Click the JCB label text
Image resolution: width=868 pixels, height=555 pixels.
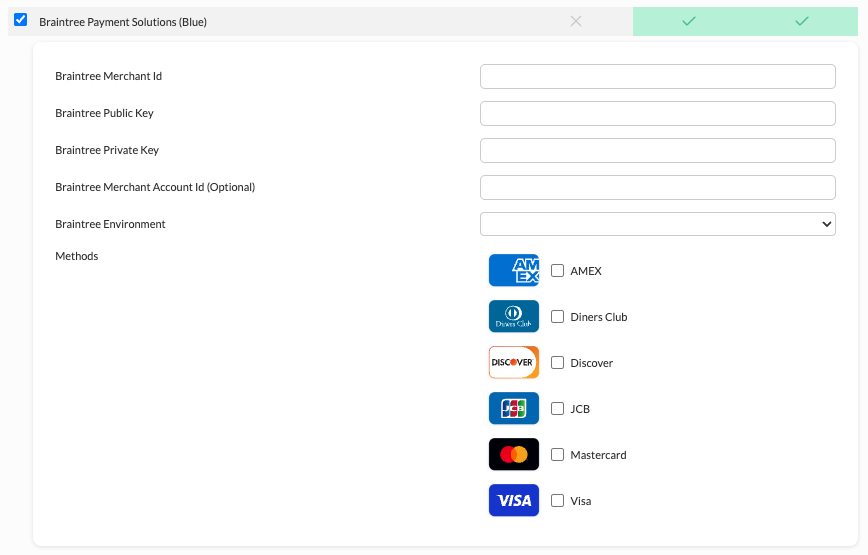[x=580, y=409]
